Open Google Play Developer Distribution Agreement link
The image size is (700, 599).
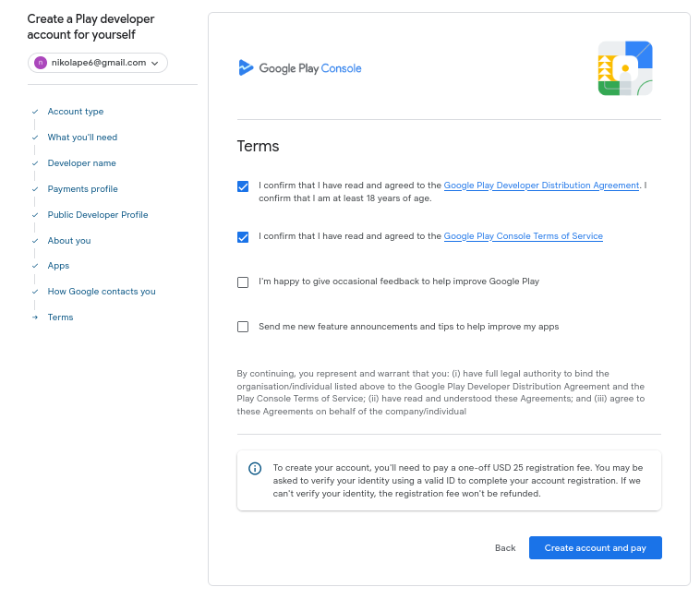(x=541, y=186)
